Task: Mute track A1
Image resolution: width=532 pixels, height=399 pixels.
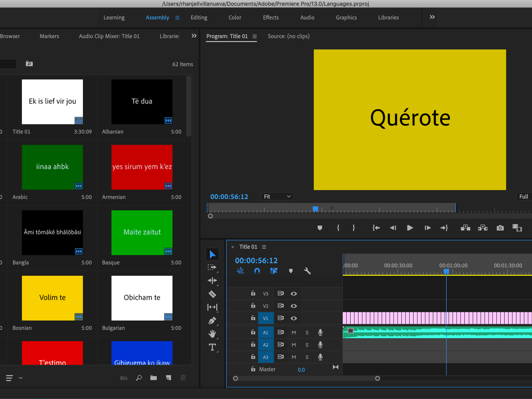Action: [294, 333]
